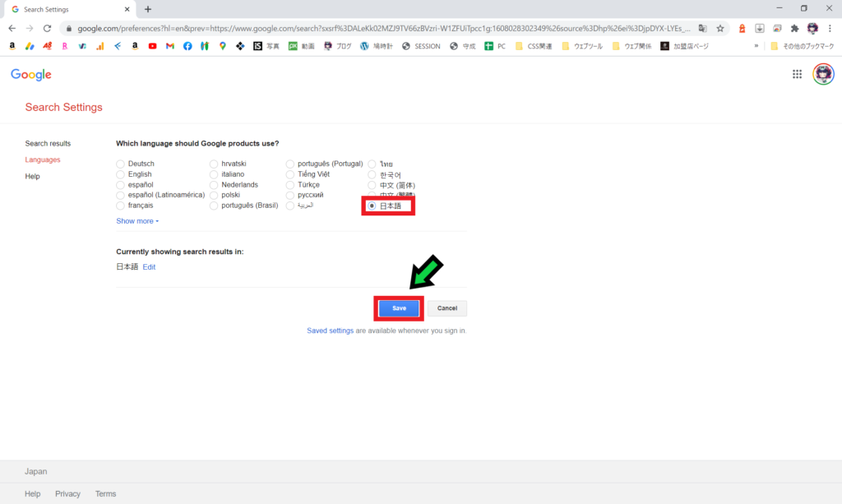Select the English language radio button

121,174
